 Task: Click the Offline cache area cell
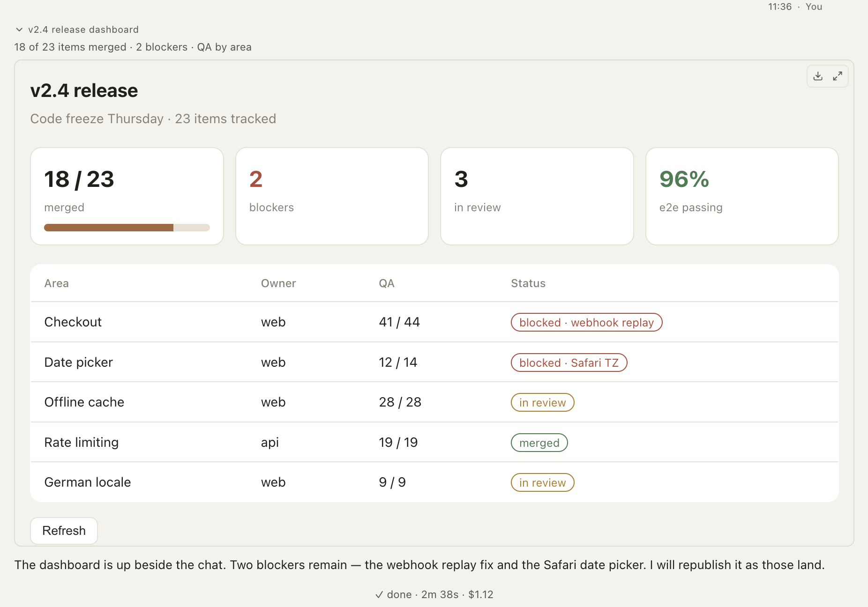coord(84,402)
